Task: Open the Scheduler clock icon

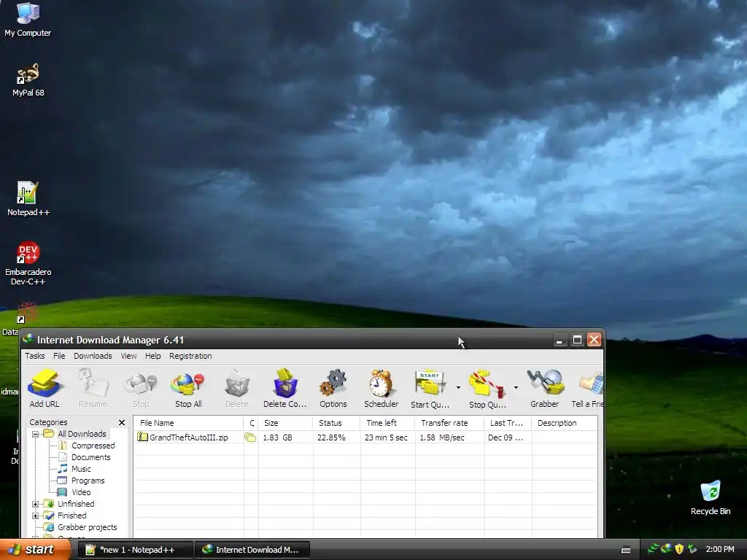Action: [x=381, y=384]
